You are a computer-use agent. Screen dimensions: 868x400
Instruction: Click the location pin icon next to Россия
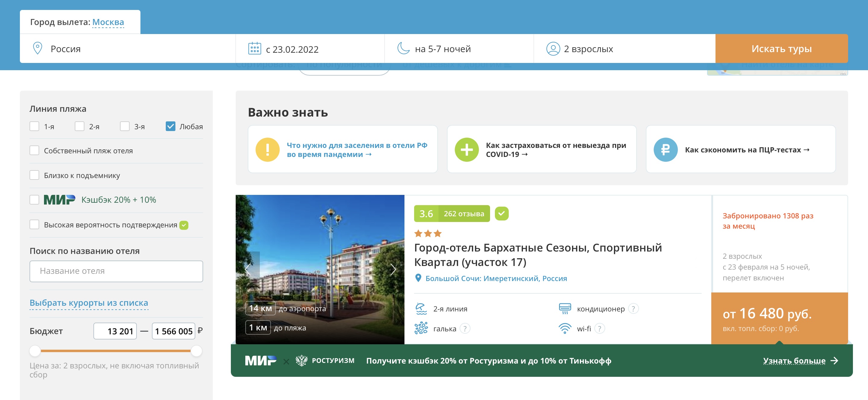(37, 48)
